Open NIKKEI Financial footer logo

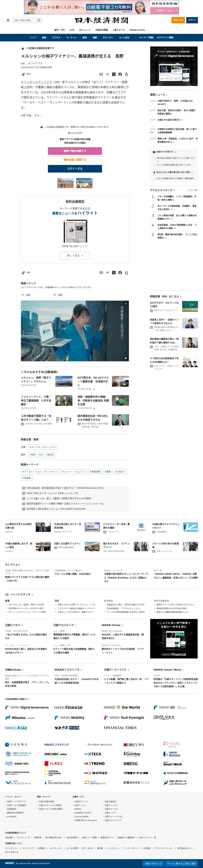[68, 707]
